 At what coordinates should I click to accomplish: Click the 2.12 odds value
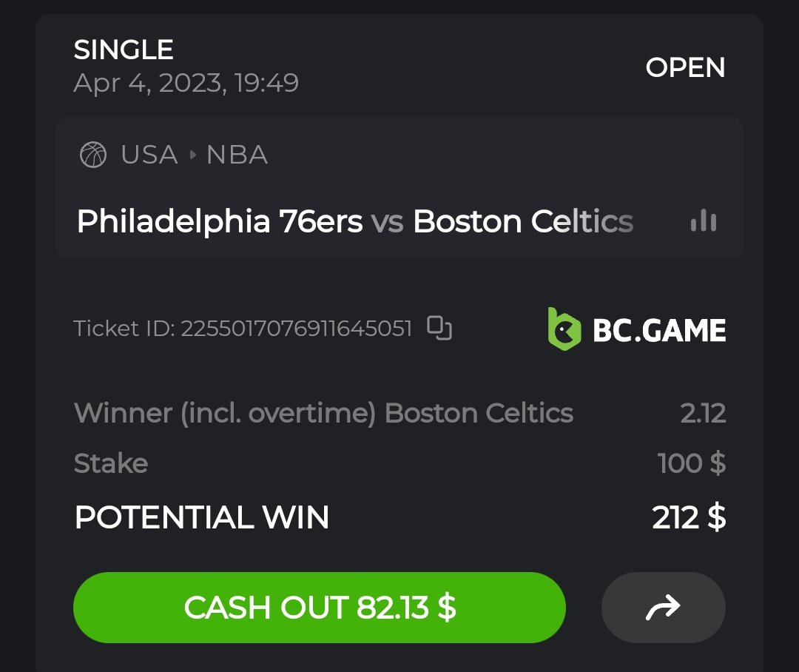coord(703,414)
